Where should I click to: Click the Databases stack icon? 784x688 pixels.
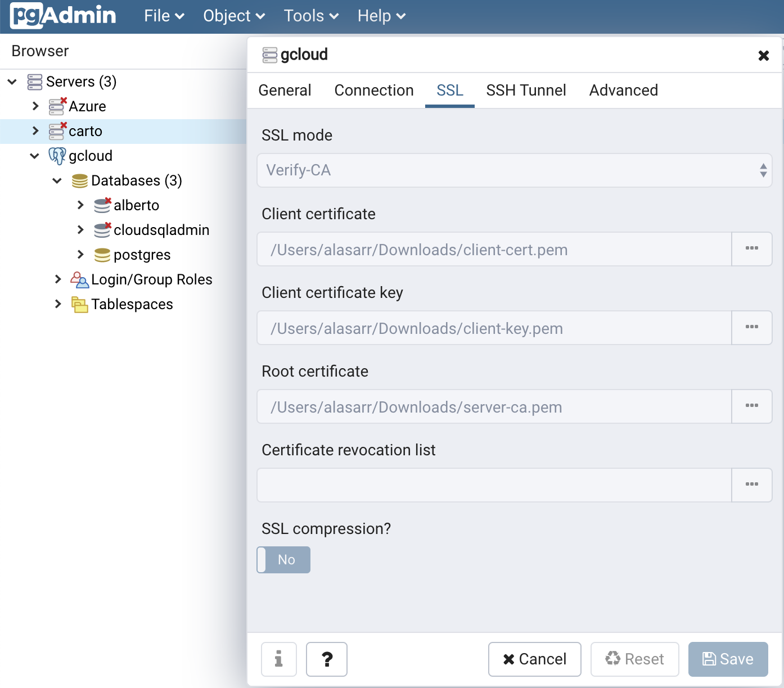(x=80, y=180)
